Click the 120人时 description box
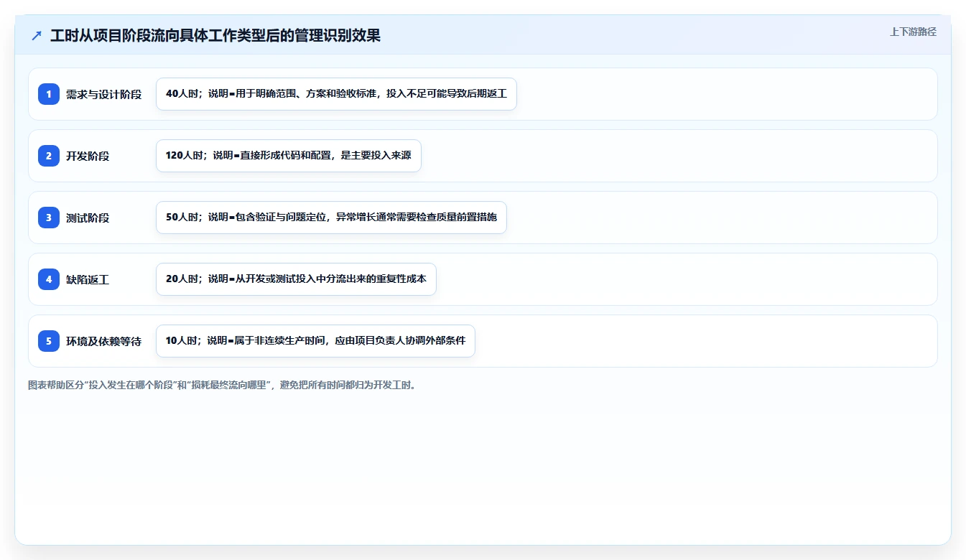The width and height of the screenshot is (966, 560). tap(289, 156)
